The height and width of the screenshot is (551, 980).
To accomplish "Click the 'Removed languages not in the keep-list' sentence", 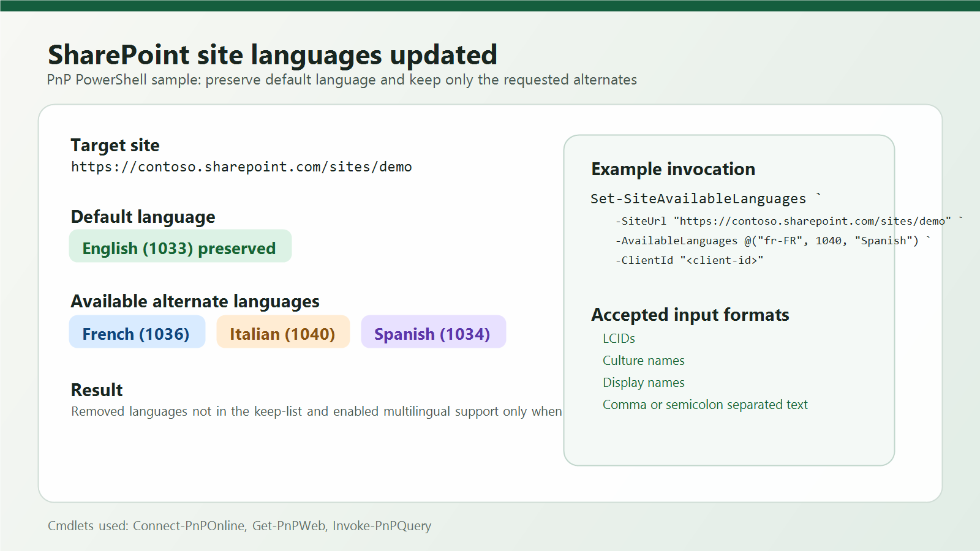I will (317, 411).
